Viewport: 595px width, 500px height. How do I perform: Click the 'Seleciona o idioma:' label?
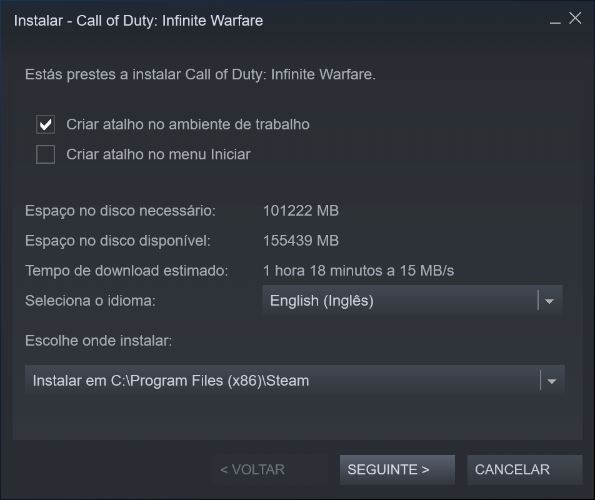(x=90, y=301)
